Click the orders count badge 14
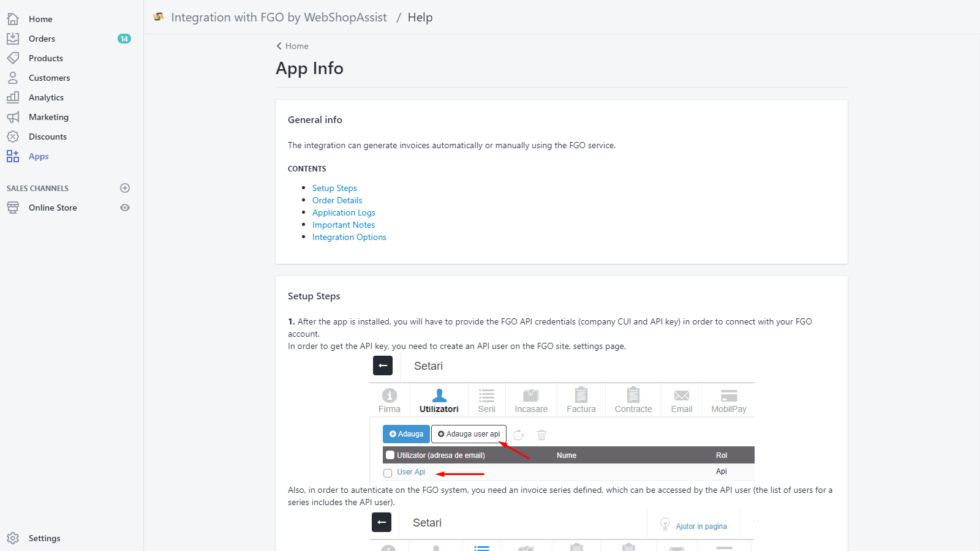This screenshot has width=980, height=551. (124, 39)
